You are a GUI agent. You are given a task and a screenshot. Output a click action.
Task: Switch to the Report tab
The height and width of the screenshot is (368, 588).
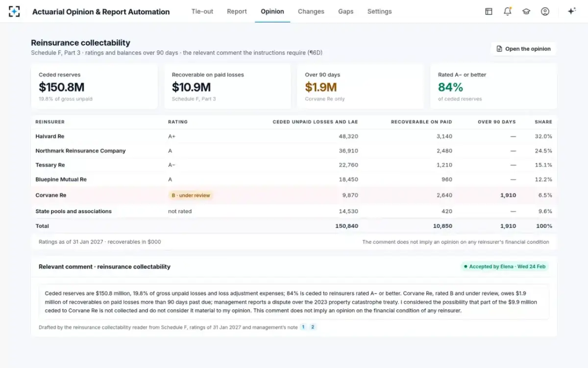pyautogui.click(x=237, y=11)
